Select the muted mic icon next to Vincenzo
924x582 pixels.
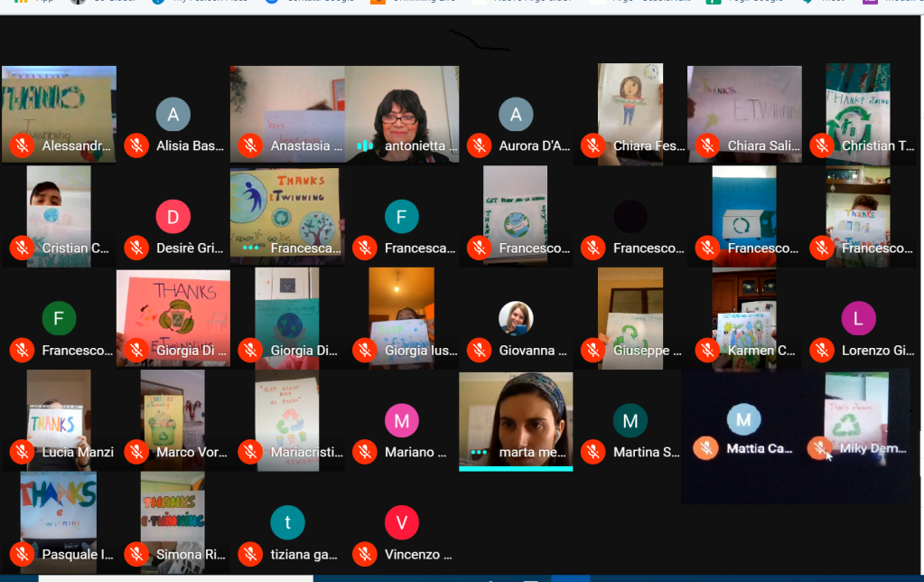pyautogui.click(x=365, y=554)
